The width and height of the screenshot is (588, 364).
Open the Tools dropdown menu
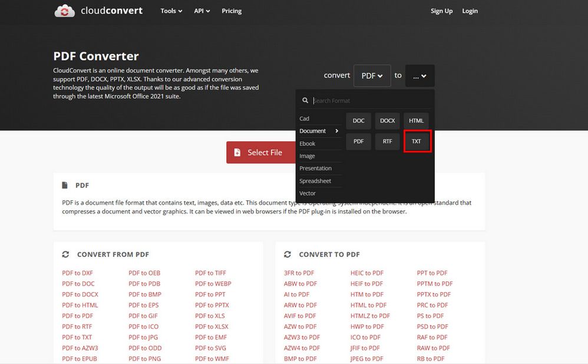pos(171,11)
